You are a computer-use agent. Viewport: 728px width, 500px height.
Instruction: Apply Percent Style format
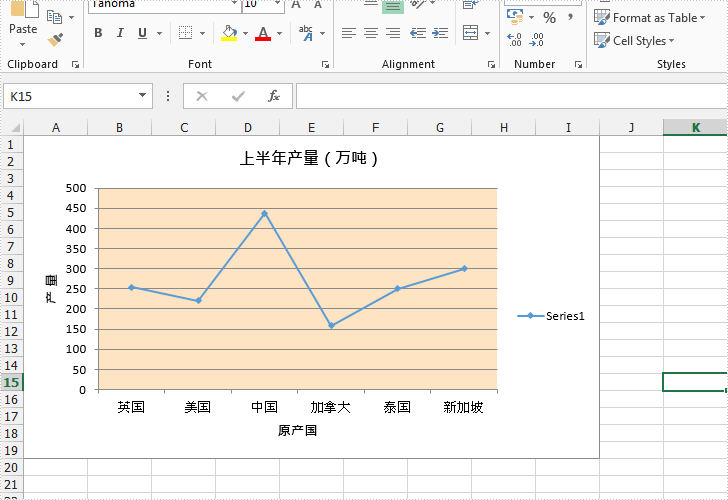[549, 18]
